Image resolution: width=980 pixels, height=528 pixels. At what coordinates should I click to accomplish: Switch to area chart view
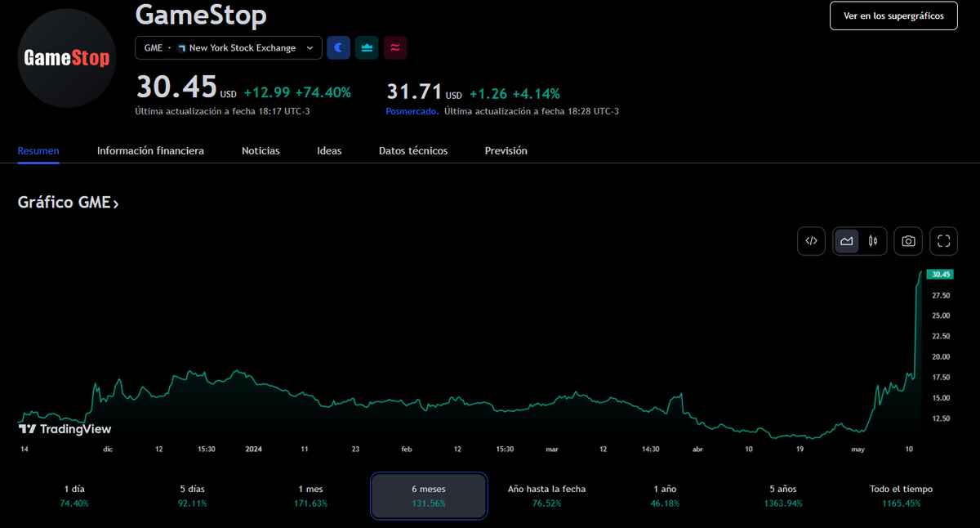[846, 241]
